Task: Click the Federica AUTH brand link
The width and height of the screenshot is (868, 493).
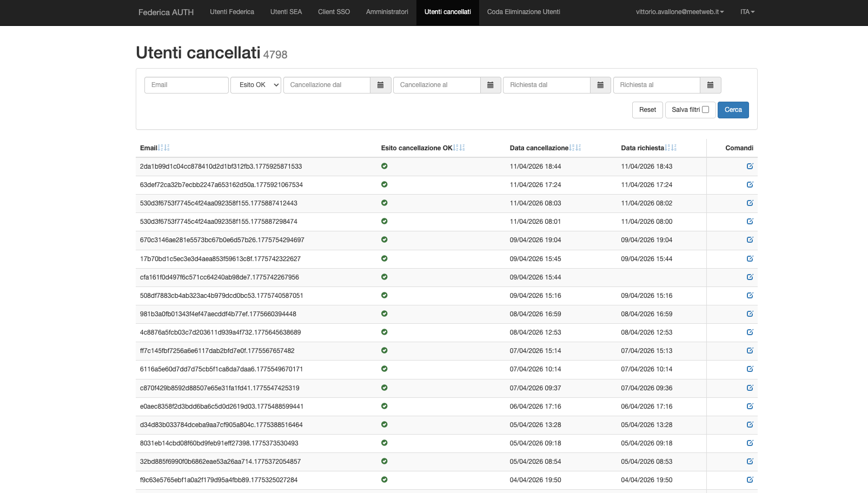Action: [165, 12]
